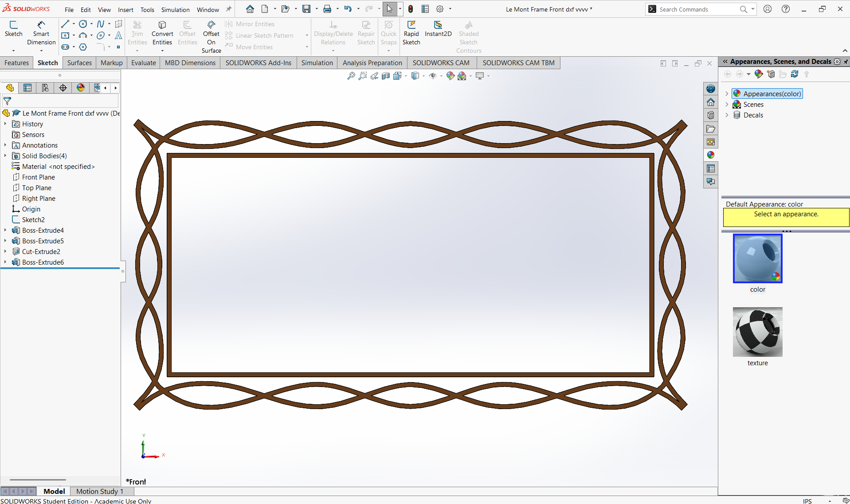Image resolution: width=850 pixels, height=504 pixels.
Task: Toggle Instant2D
Action: (x=438, y=29)
